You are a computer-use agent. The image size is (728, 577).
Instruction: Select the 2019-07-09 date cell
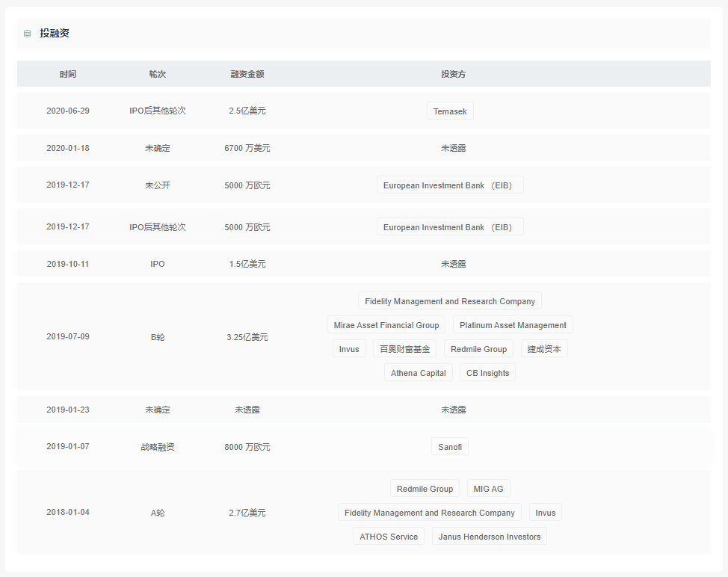pyautogui.click(x=68, y=336)
